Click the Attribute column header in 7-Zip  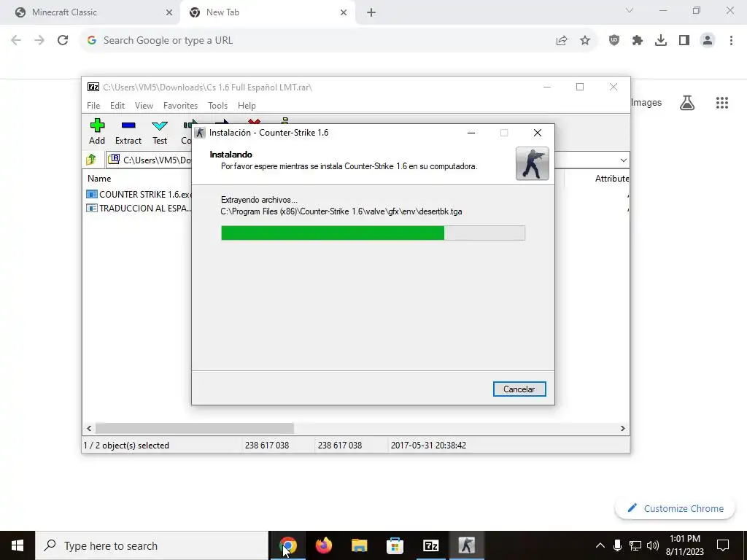pos(611,179)
